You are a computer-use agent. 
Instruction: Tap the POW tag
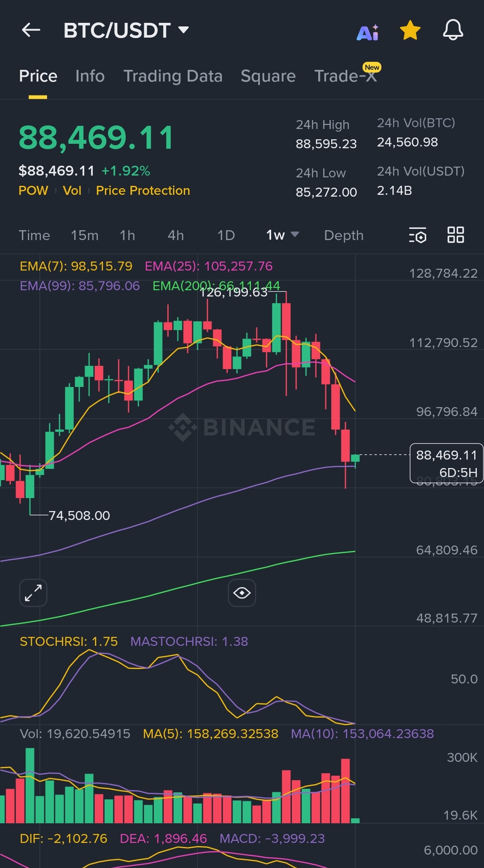pos(33,190)
